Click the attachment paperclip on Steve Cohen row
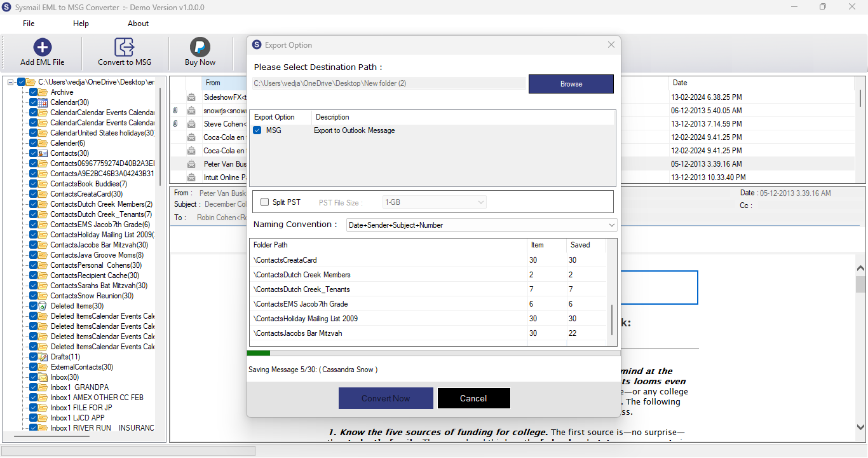 175,124
